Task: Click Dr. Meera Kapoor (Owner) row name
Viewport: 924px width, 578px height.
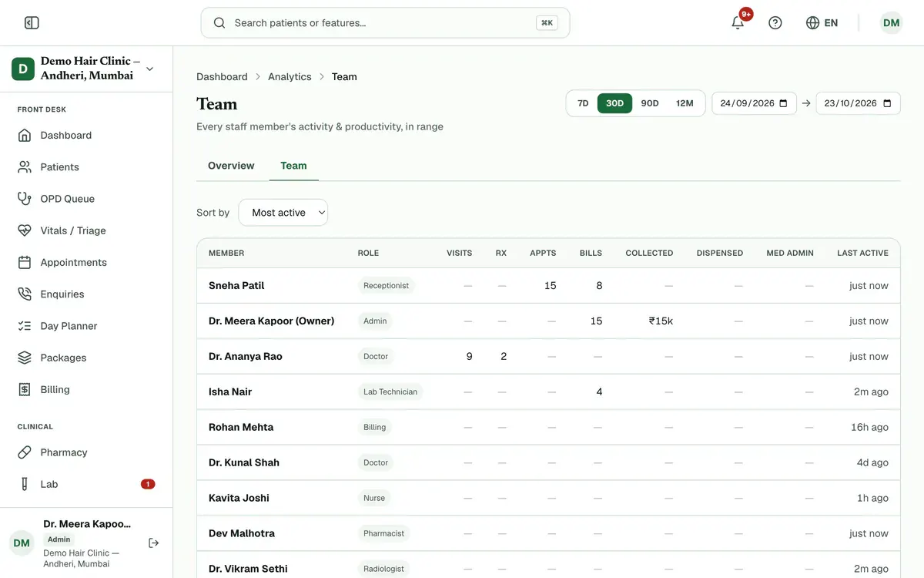Action: [271, 321]
